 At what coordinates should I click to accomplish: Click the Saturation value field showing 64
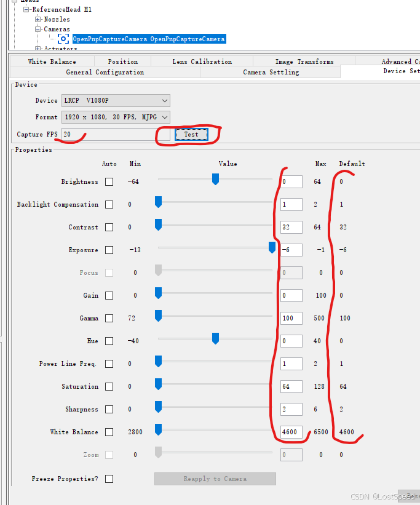point(291,386)
